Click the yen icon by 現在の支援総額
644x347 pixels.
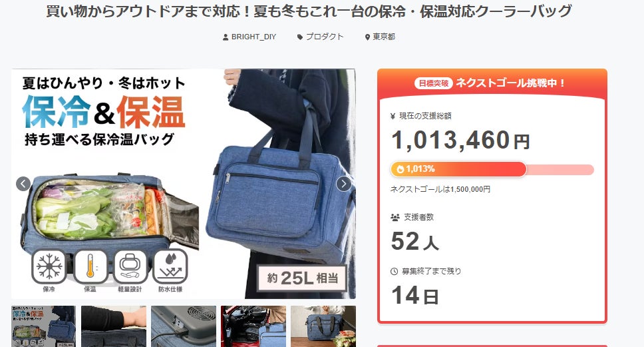point(393,117)
